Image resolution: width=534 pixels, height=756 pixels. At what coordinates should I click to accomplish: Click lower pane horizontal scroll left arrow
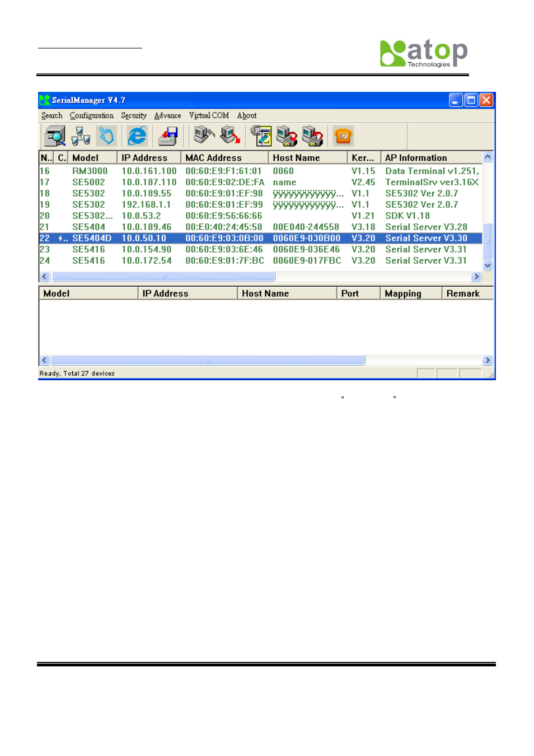[x=45, y=360]
